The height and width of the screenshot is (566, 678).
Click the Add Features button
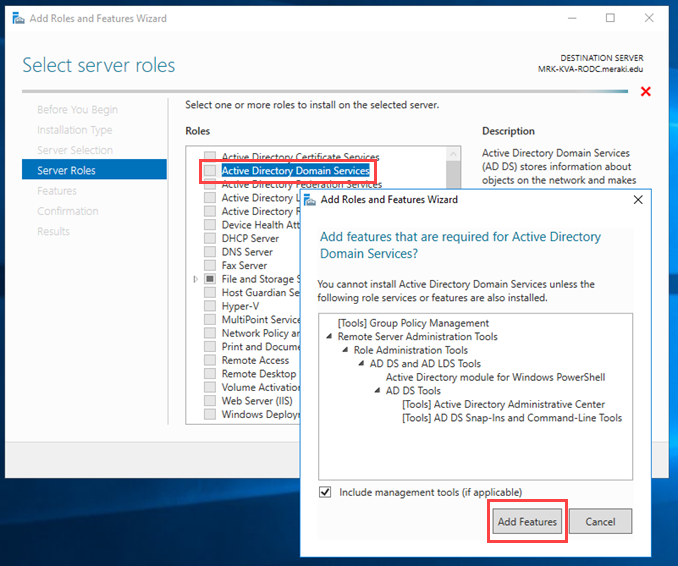pyautogui.click(x=527, y=521)
